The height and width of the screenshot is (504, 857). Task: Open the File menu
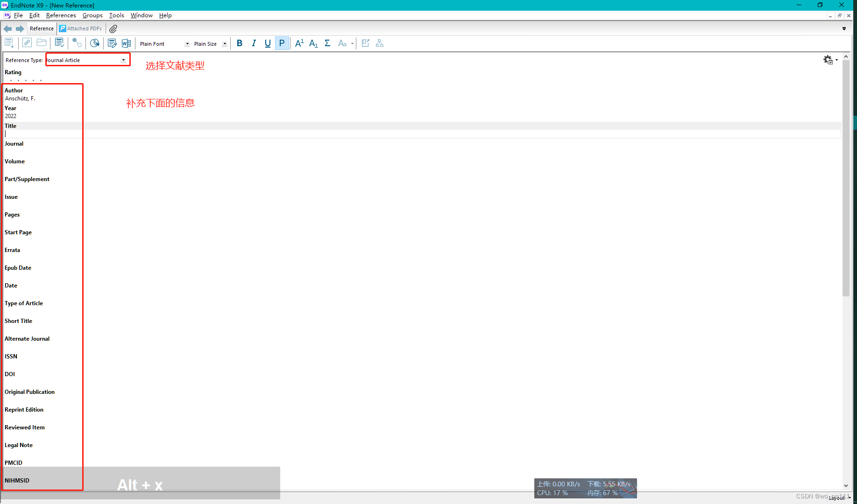point(18,15)
